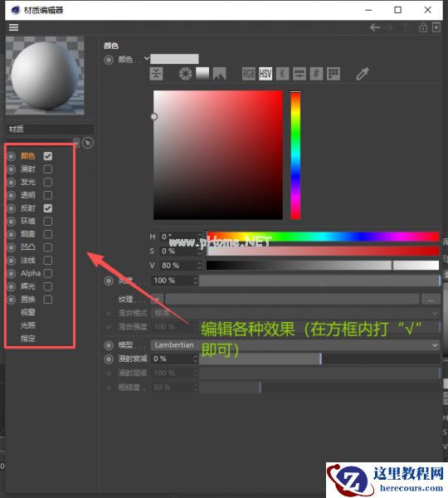Select the 颜色 channel tab

point(28,156)
